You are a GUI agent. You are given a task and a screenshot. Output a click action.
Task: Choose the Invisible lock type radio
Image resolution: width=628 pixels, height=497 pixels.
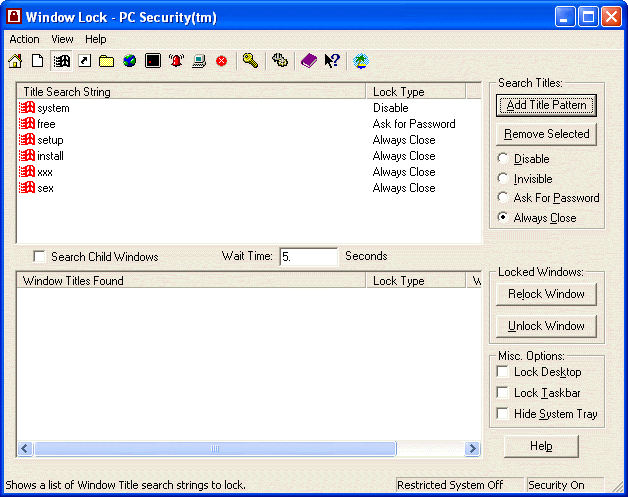click(x=503, y=178)
